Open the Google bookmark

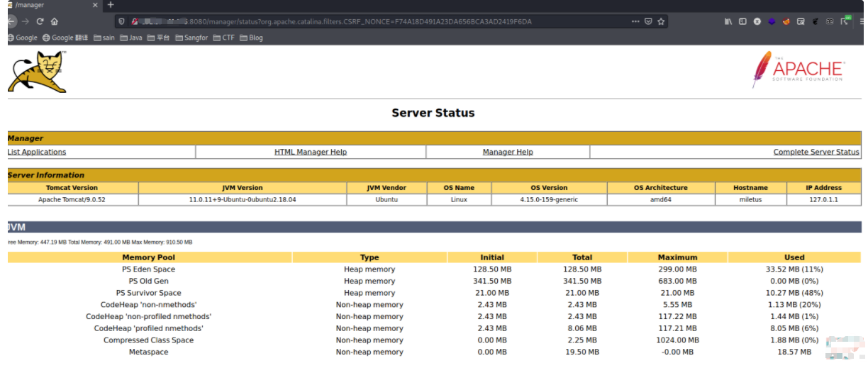point(22,38)
